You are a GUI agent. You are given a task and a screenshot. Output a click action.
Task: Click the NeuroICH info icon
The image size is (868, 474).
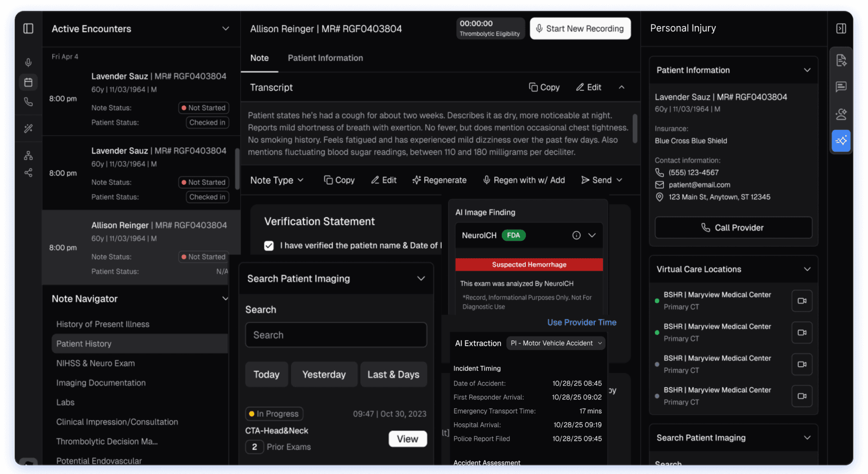(x=576, y=235)
